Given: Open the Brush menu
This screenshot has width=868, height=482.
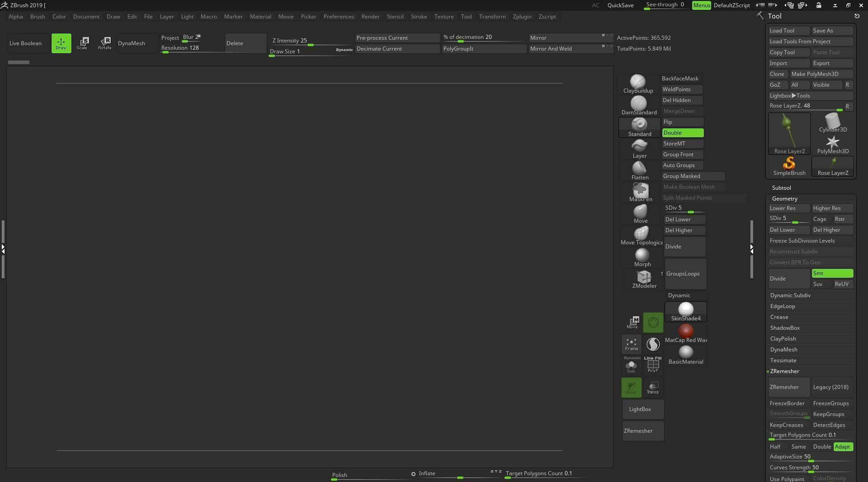Looking at the screenshot, I should pos(38,17).
